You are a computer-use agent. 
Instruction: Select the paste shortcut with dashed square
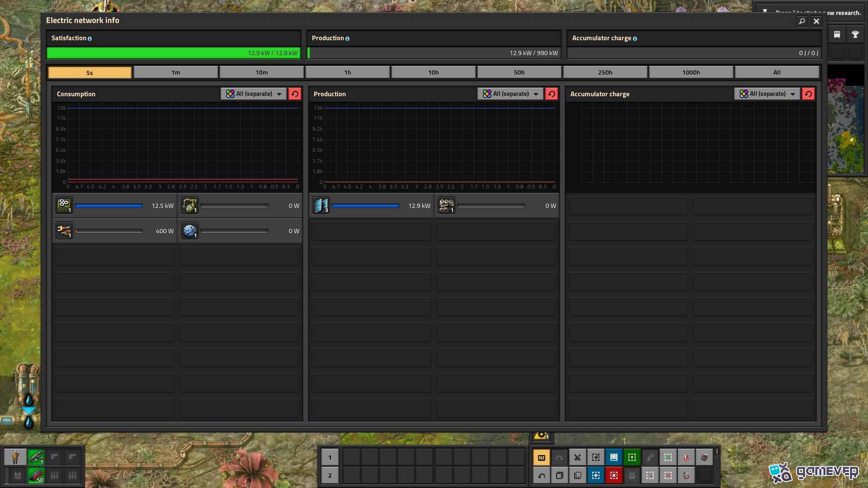577,475
